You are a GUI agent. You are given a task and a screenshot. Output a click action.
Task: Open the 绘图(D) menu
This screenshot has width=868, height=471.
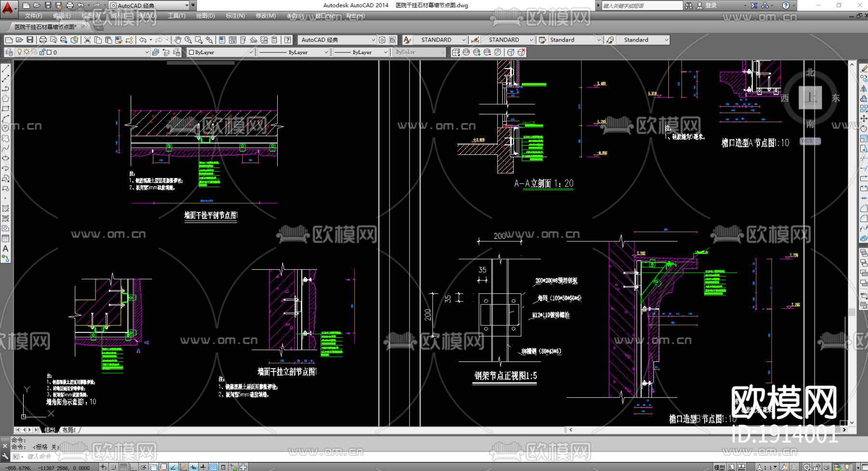[205, 16]
